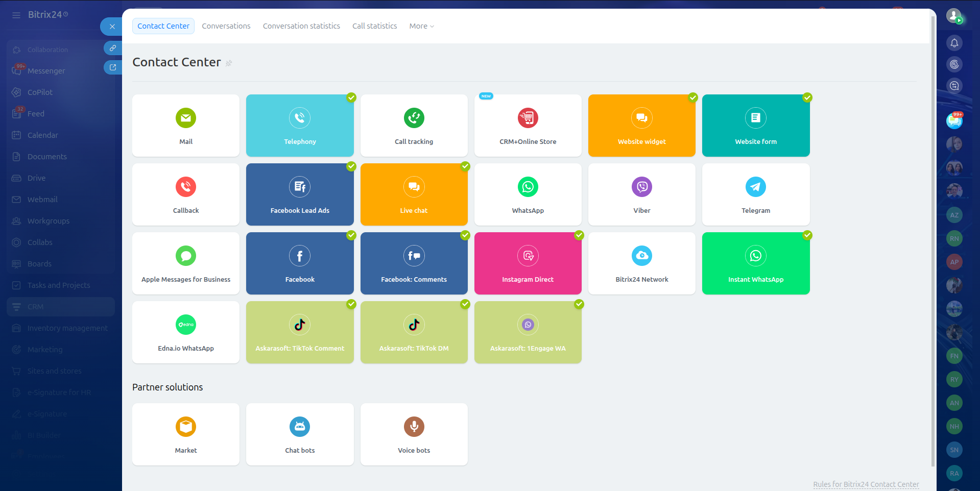Open the Chat bots partner solution

pyautogui.click(x=300, y=434)
